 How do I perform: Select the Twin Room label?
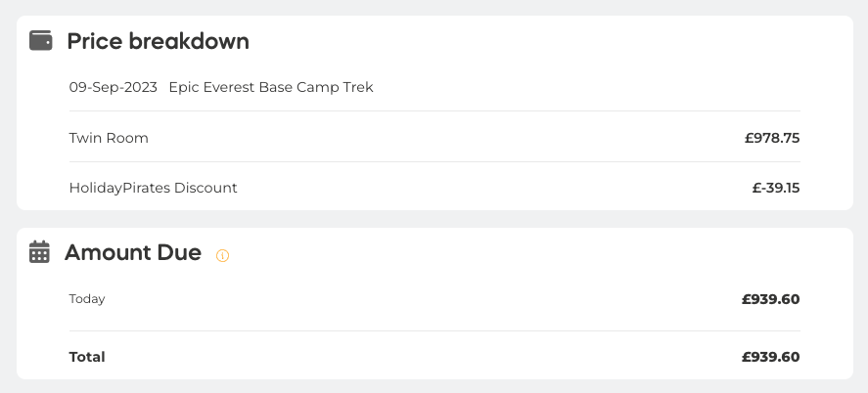[x=109, y=138]
